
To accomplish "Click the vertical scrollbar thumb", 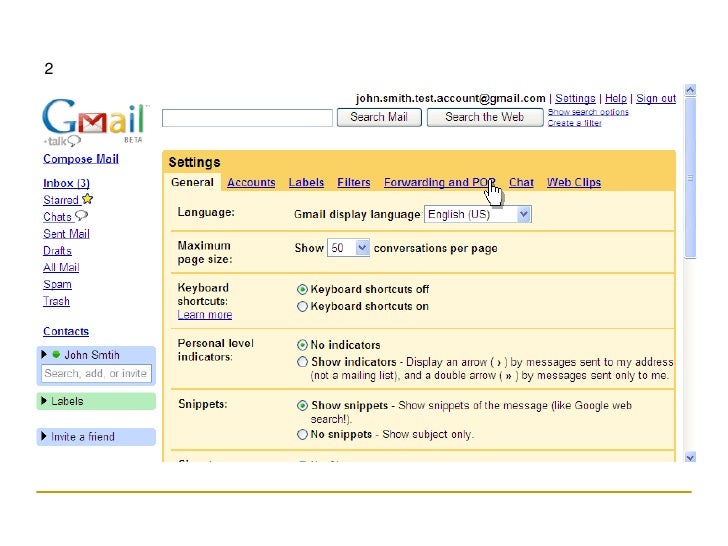I will (690, 177).
